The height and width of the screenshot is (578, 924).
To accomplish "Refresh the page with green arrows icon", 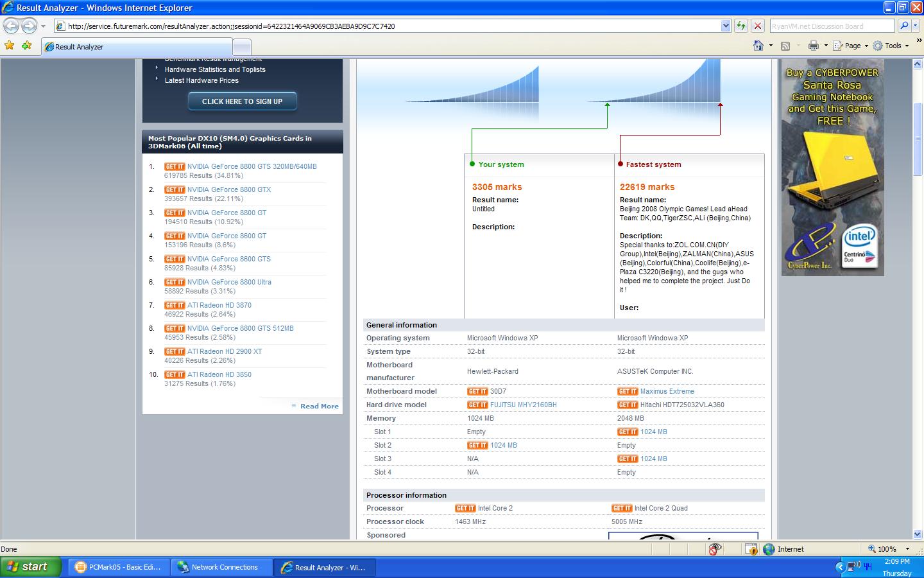I will 741,26.
